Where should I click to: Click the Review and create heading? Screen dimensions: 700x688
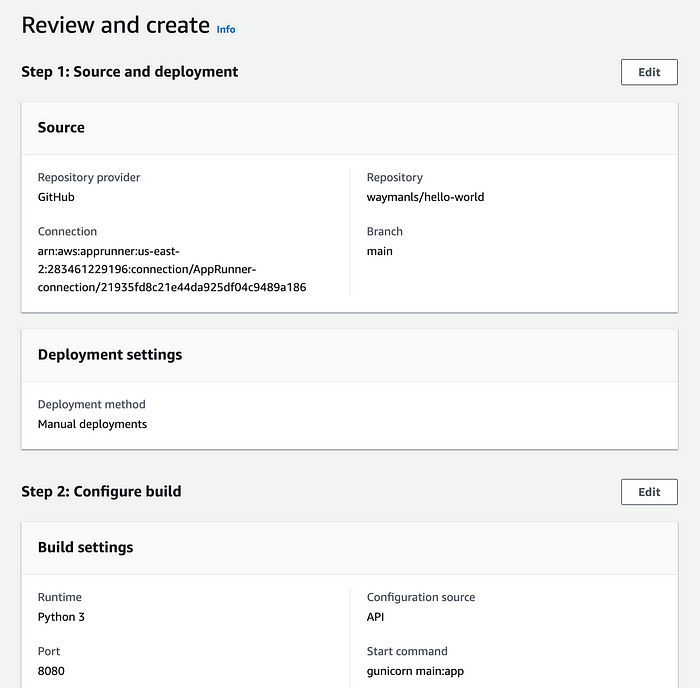click(116, 25)
